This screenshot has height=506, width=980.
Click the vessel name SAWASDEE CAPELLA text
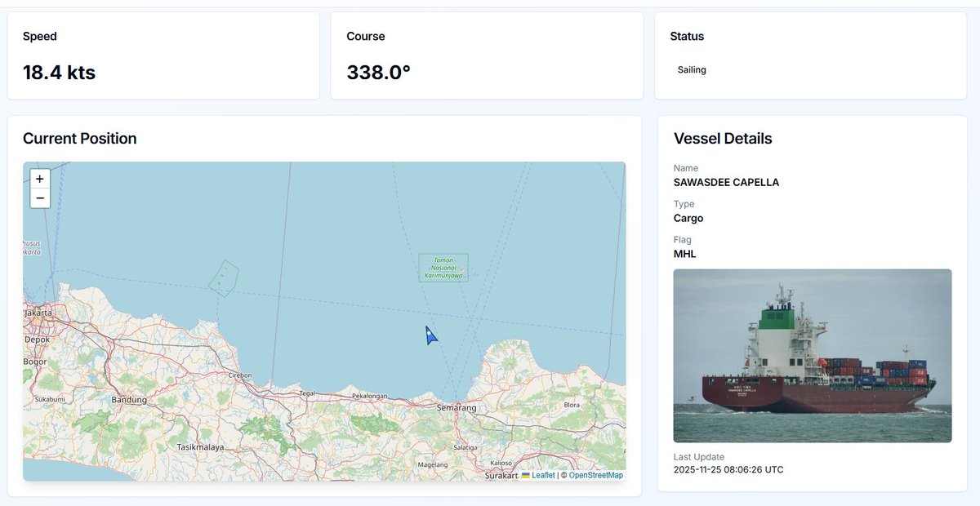726,182
